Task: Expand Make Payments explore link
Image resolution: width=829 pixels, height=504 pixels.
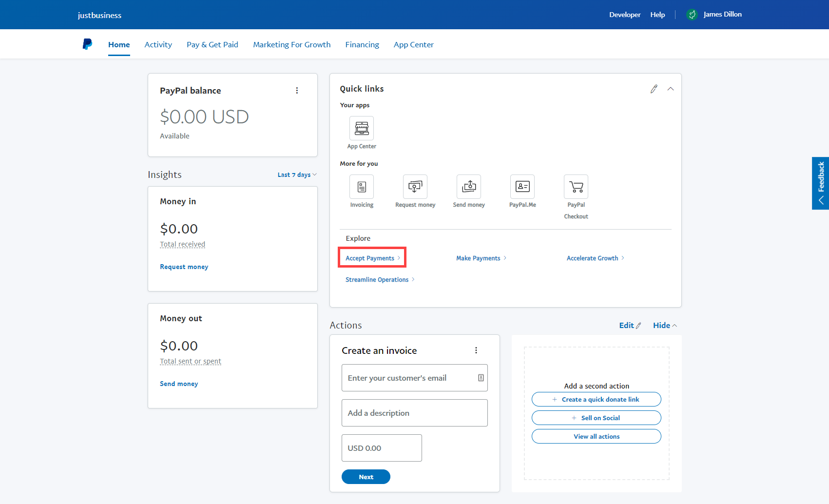Action: (481, 258)
